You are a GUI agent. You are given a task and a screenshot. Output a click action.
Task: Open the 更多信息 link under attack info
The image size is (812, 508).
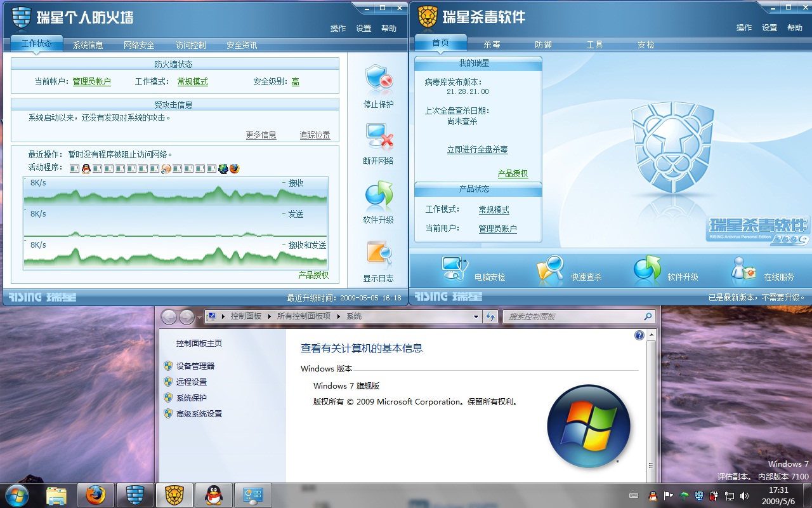click(261, 135)
